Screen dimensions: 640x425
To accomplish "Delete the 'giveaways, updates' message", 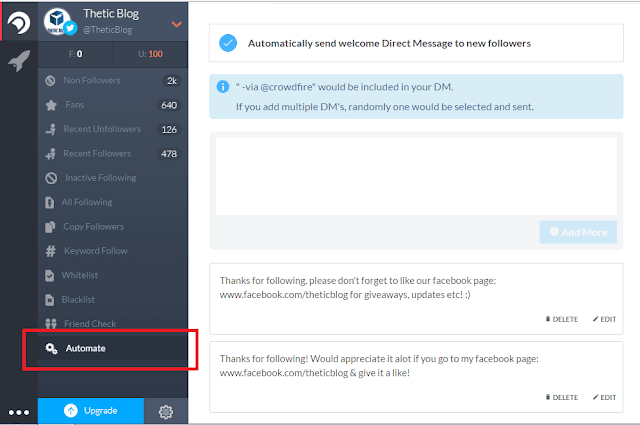I will [x=562, y=319].
